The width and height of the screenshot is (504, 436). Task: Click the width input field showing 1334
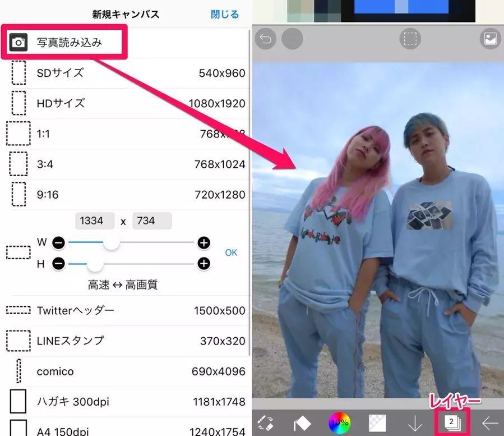(95, 221)
